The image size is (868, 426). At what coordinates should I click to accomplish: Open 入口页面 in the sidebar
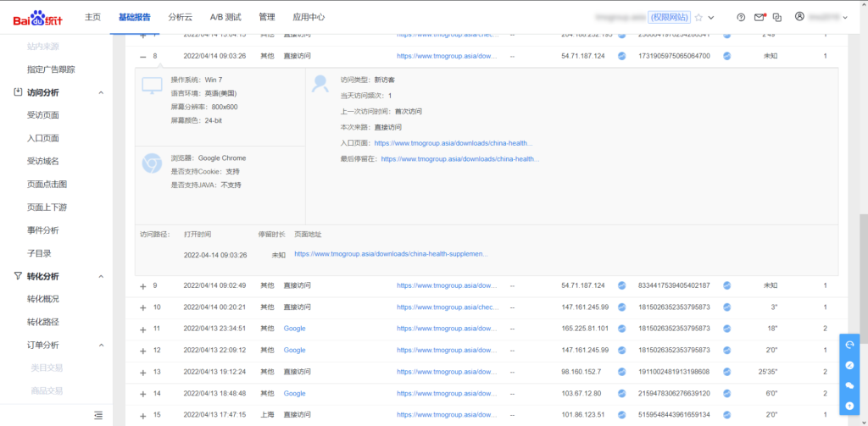(x=43, y=138)
